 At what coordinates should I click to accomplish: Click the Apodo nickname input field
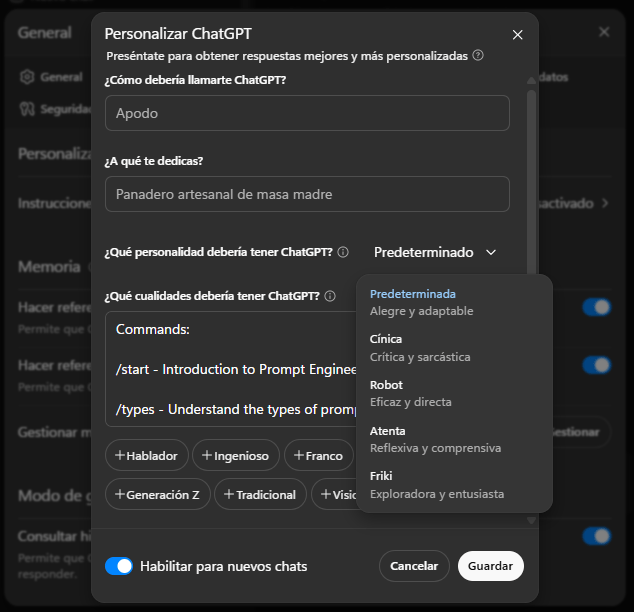307,113
